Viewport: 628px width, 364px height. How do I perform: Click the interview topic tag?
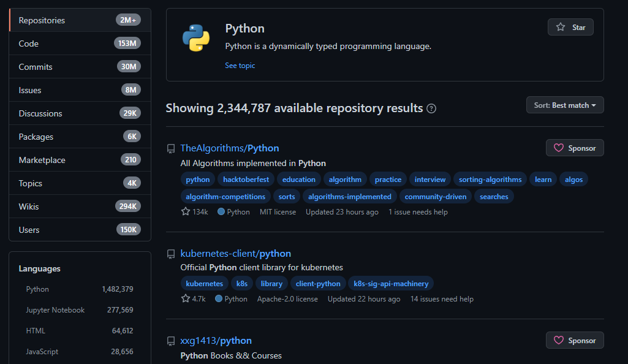click(x=430, y=180)
